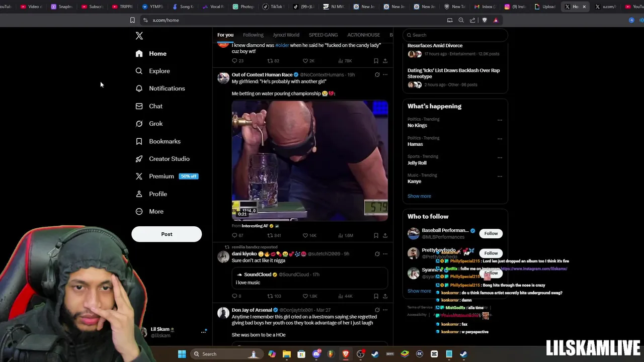Click the taskbar Search box
The width and height of the screenshot is (644, 362).
pyautogui.click(x=226, y=354)
